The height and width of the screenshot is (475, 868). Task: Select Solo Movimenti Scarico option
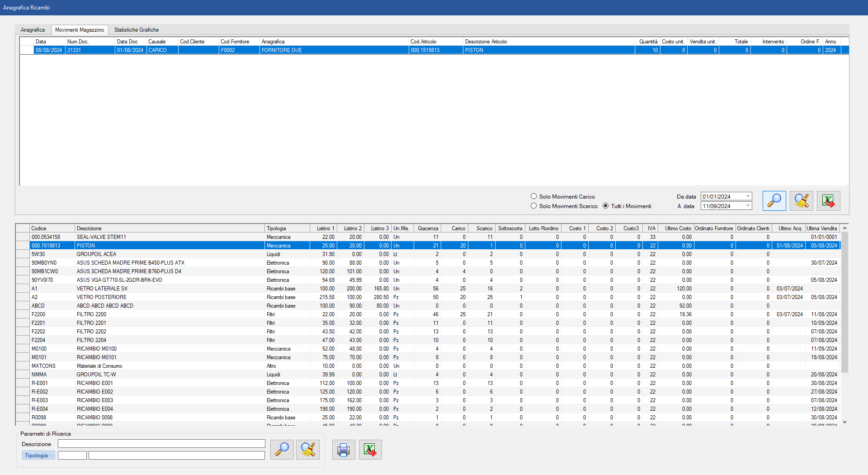click(534, 206)
